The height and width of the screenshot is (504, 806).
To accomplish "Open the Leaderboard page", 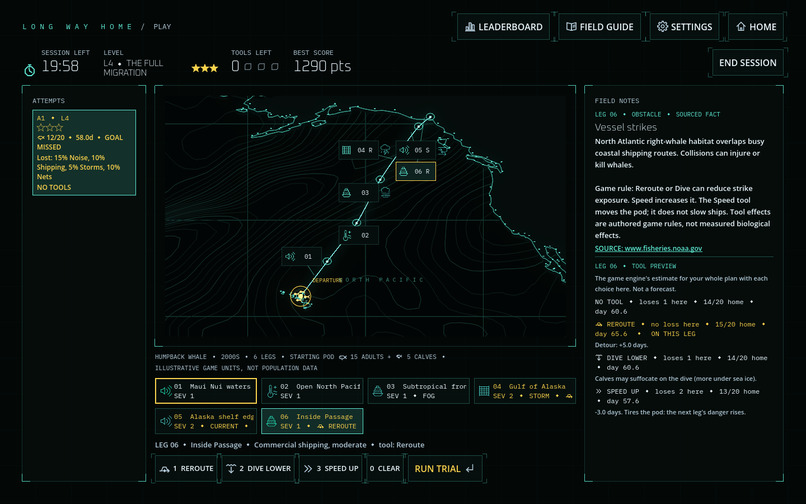I will click(x=503, y=27).
